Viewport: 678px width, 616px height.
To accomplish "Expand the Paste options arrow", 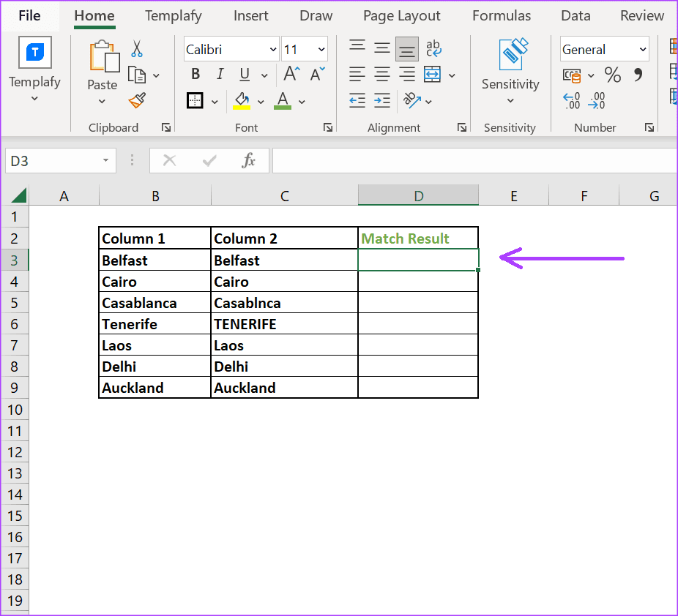I will (x=102, y=102).
